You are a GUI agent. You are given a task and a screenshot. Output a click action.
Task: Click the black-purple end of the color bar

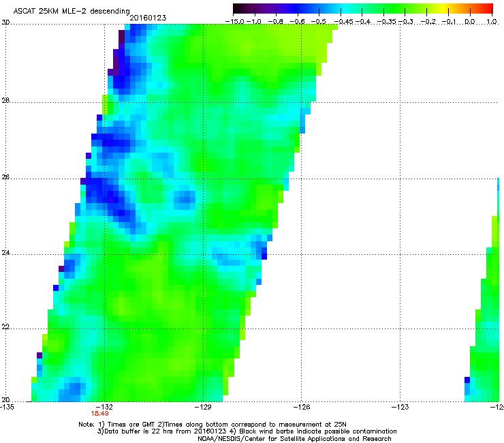240,9
